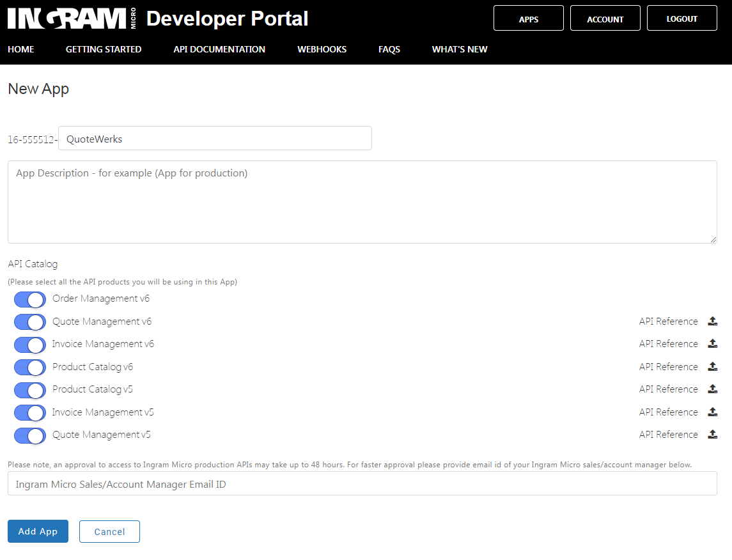Viewport: 732px width, 560px height.
Task: Open API Reference link for Quote Management v5
Action: (669, 435)
